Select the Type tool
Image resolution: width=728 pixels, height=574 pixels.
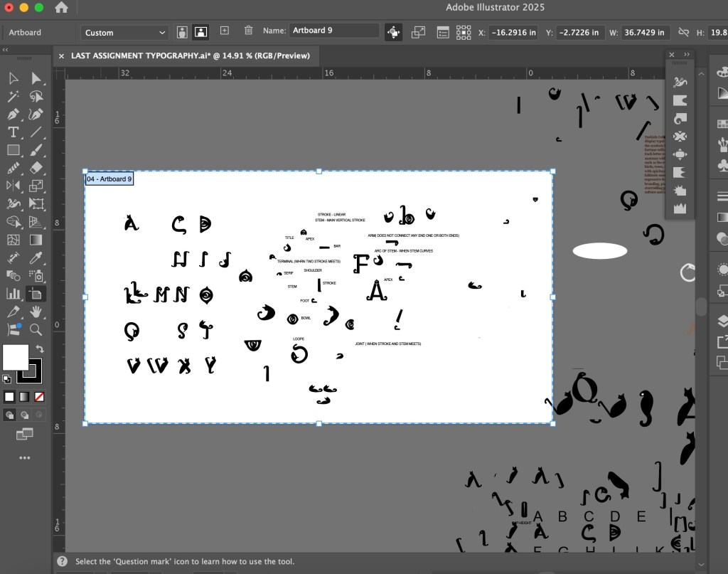(13, 132)
